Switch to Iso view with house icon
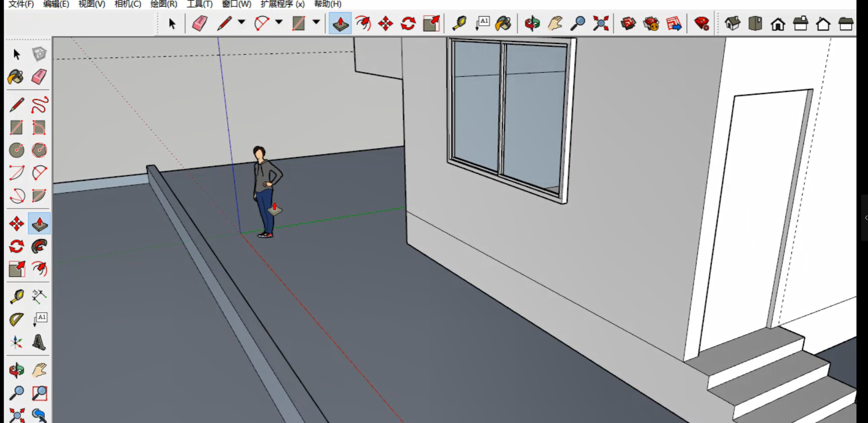Viewport: 868px width, 423px height. pyautogui.click(x=732, y=24)
